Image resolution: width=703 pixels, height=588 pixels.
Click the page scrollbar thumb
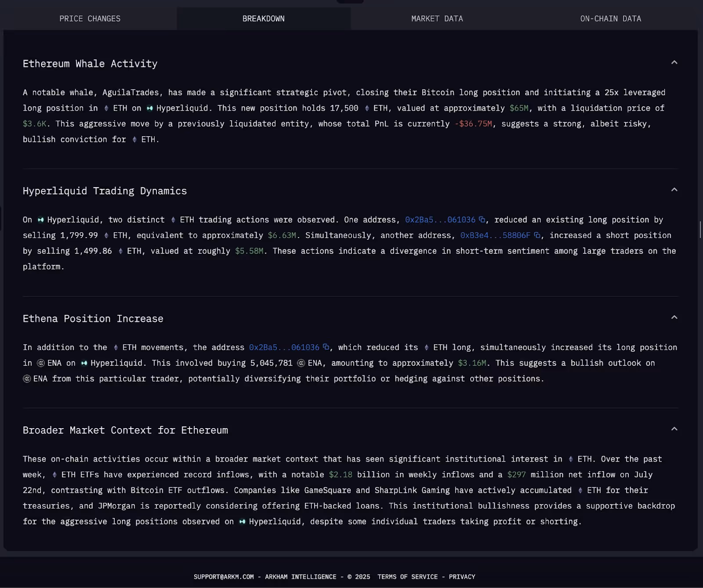700,230
